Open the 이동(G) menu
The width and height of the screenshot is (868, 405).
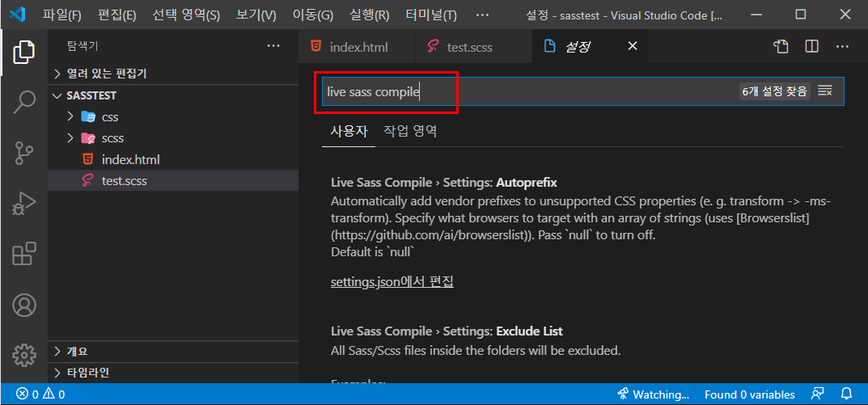point(313,15)
